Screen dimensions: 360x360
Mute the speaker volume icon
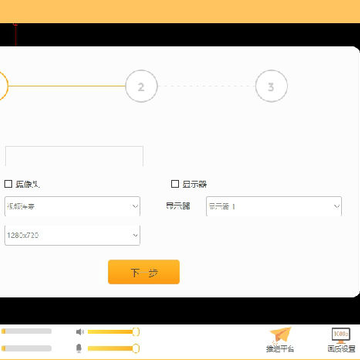80,332
